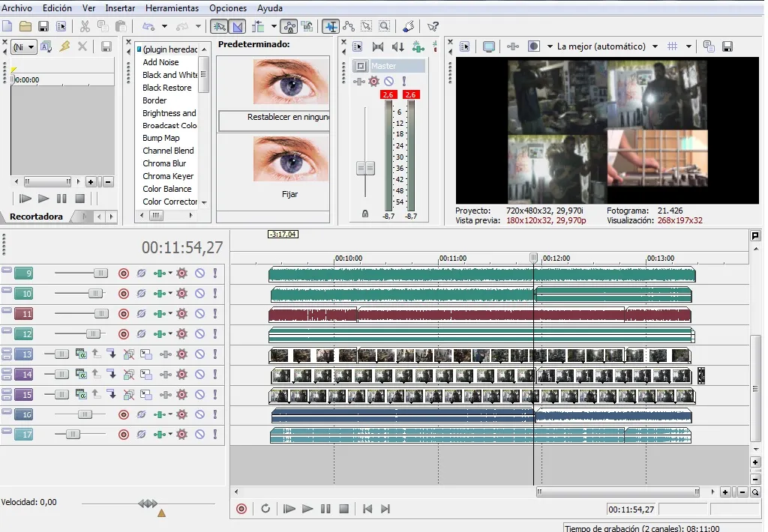Open the grid overlay dropdown in preview
The height and width of the screenshot is (532, 768).
point(688,46)
